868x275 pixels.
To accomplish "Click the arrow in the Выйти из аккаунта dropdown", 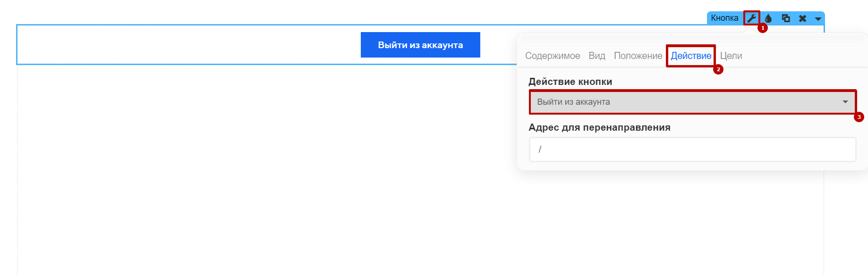I will tap(845, 102).
